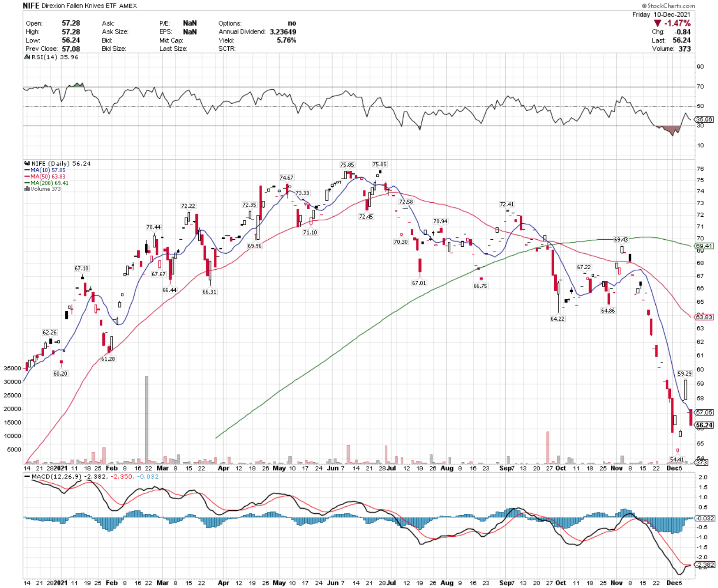The width and height of the screenshot is (718, 588).
Task: Click the 70.44 price label
Action: pos(153,227)
